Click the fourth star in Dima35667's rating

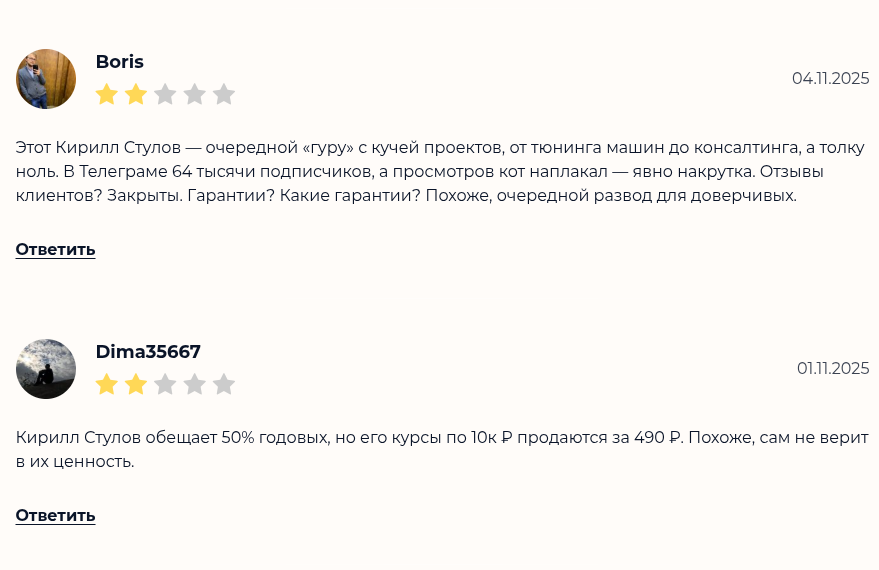(x=195, y=385)
